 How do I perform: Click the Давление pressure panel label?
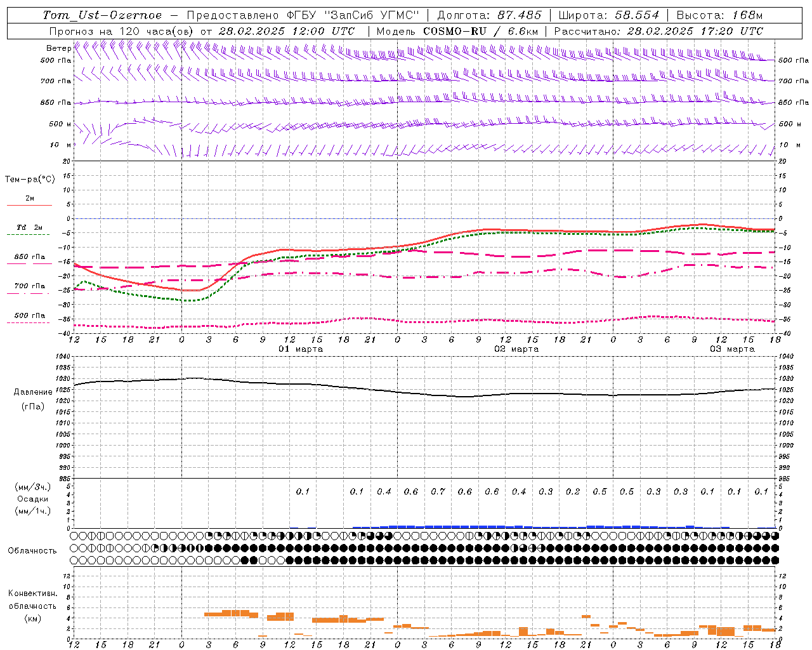pos(33,392)
